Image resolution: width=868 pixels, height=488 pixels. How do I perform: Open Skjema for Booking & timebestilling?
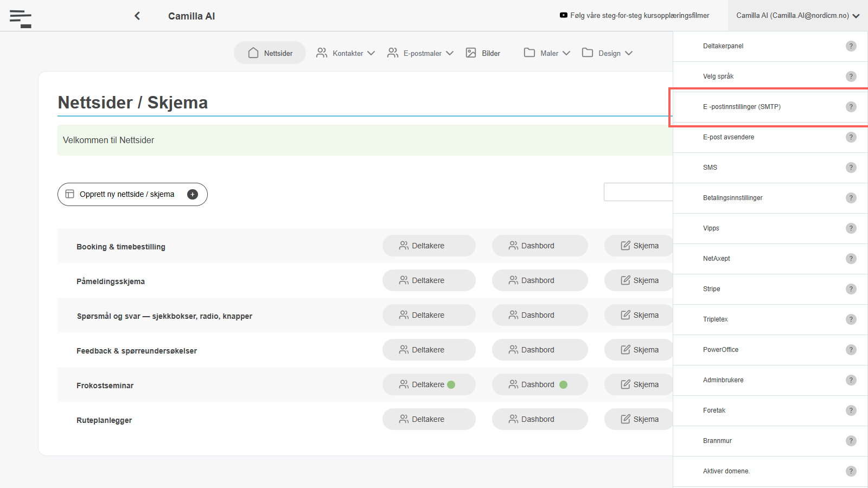click(639, 246)
